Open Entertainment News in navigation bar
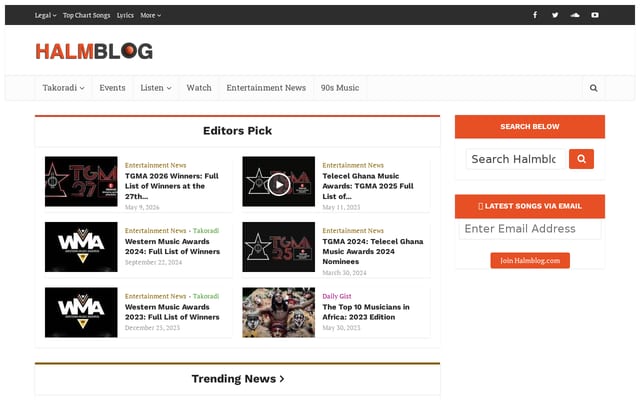Viewport: 640px width, 400px height. tap(266, 88)
